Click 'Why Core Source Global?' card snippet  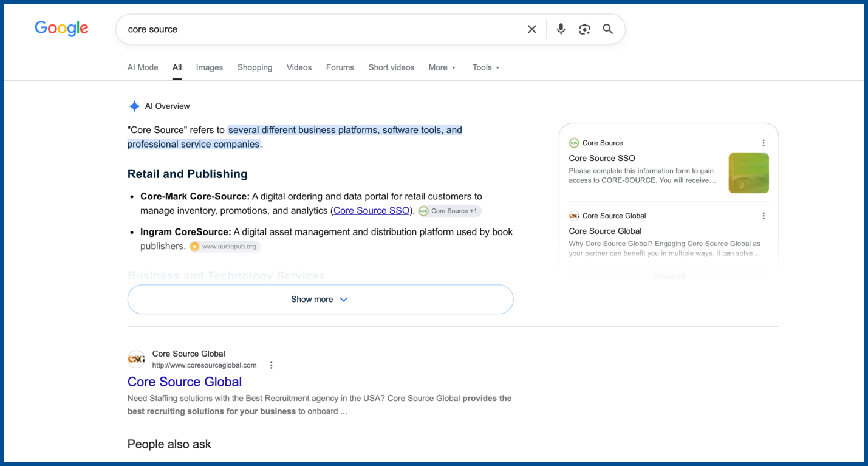[665, 248]
